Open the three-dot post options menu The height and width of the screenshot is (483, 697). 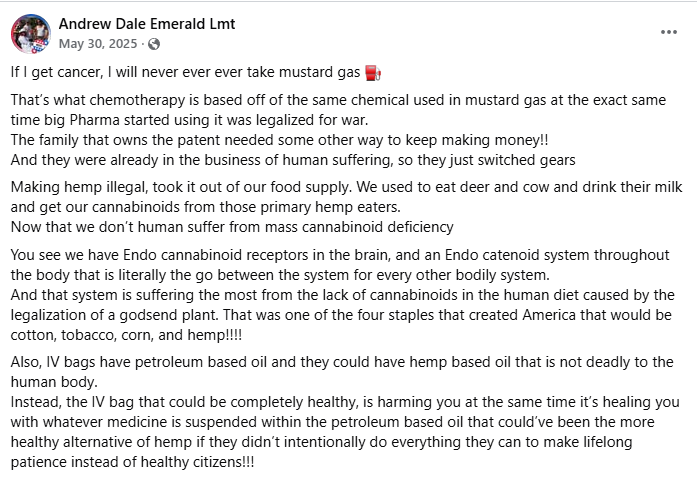coord(668,33)
